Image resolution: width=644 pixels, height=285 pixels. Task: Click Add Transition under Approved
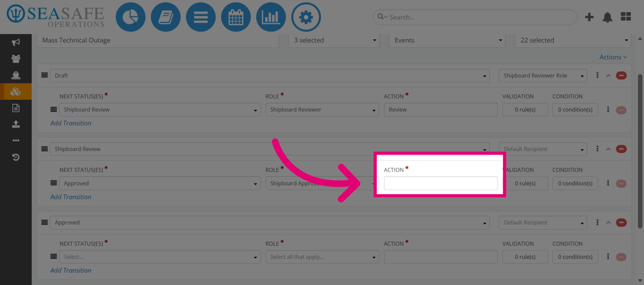tap(71, 271)
